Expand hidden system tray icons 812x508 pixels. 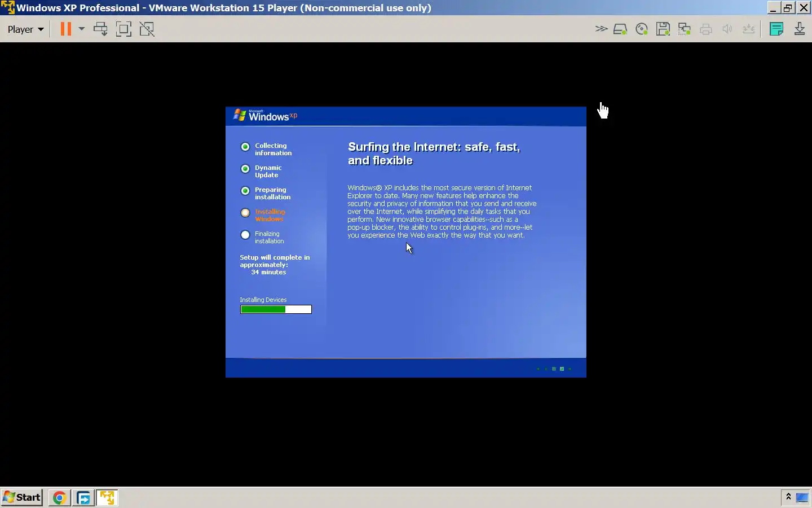[788, 497]
